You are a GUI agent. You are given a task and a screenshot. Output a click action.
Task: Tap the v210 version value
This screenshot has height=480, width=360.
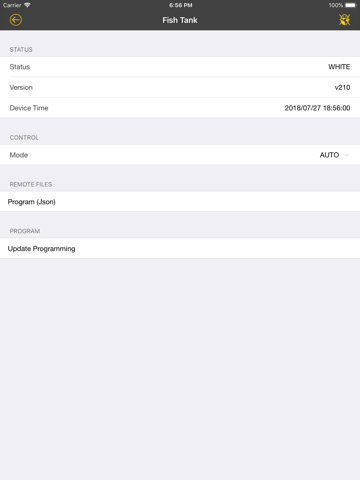[342, 87]
